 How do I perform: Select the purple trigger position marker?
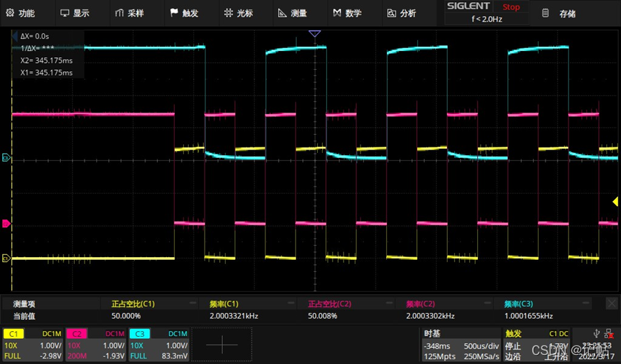[x=314, y=34]
